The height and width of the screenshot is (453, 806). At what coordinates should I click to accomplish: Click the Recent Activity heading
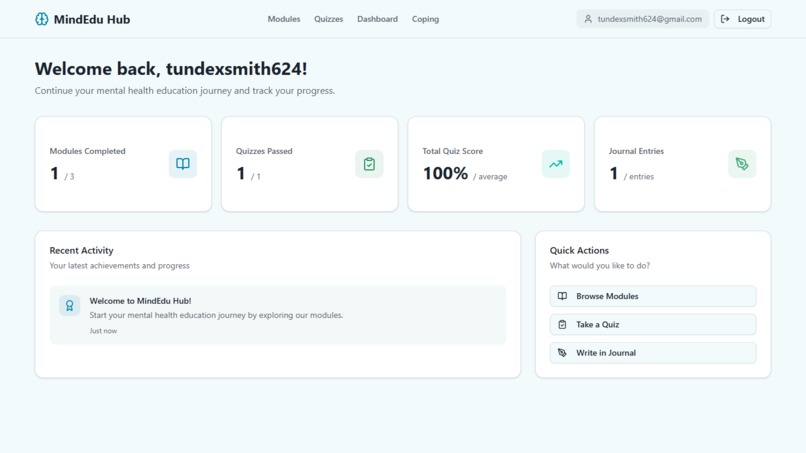coord(81,250)
